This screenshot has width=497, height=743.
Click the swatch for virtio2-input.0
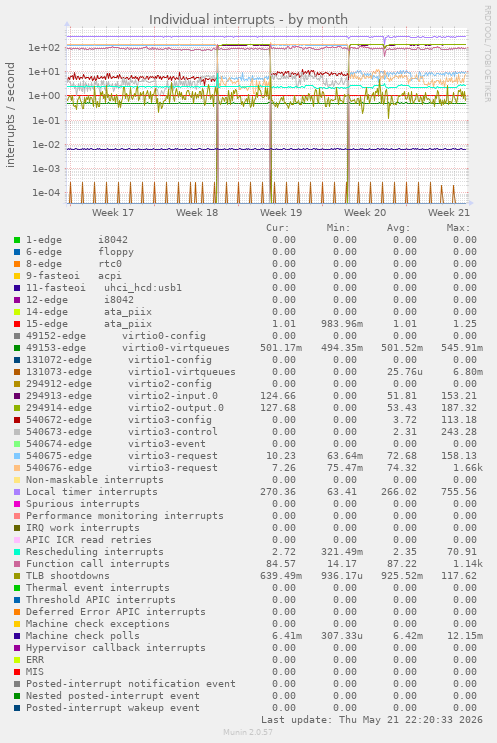pos(17,396)
